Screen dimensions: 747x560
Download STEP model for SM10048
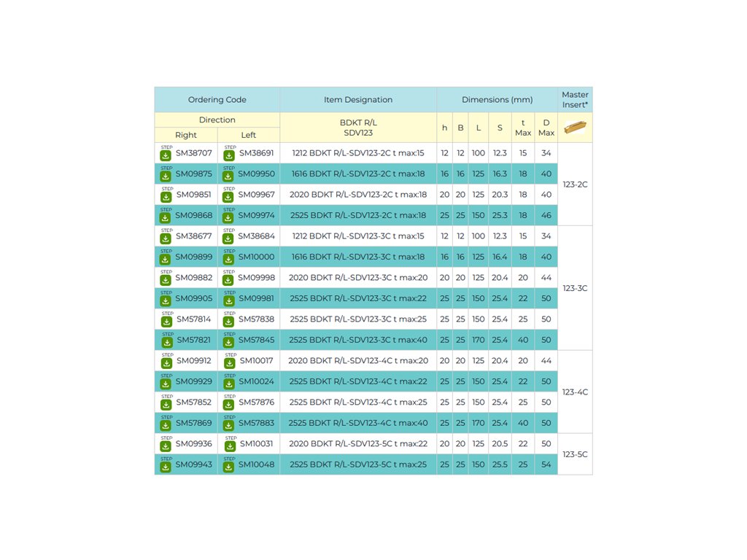[x=228, y=466]
